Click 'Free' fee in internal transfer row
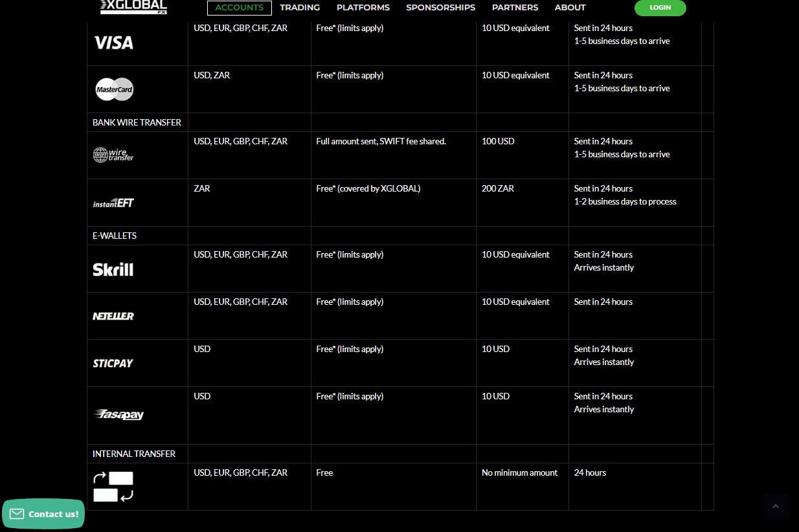The height and width of the screenshot is (532, 799). (x=324, y=472)
